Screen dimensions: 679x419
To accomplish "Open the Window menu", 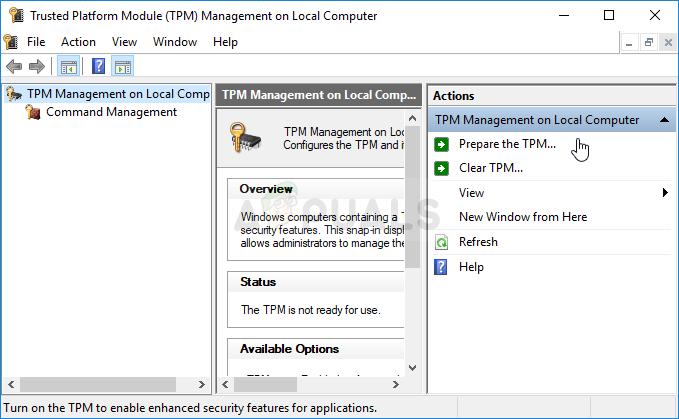I will (x=175, y=42).
